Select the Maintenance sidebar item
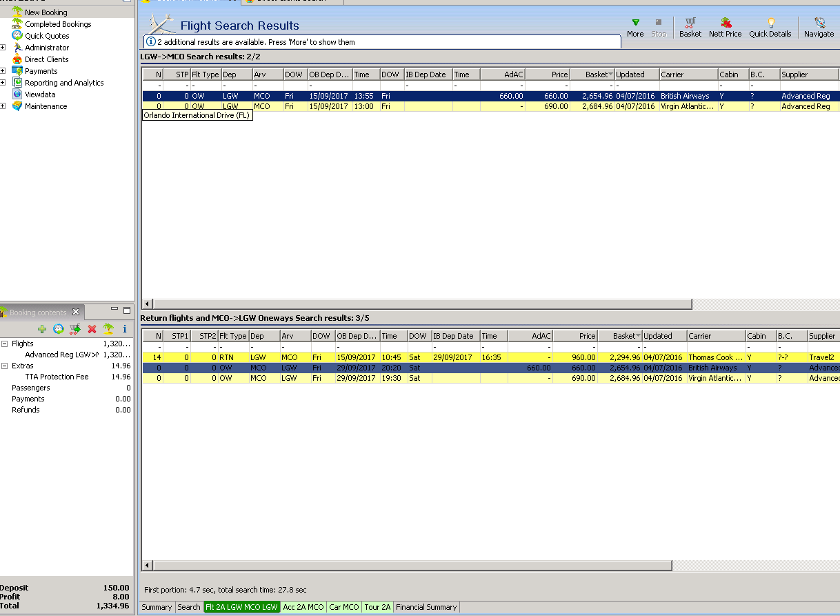Screen dimensions: 840x616 click(46, 106)
